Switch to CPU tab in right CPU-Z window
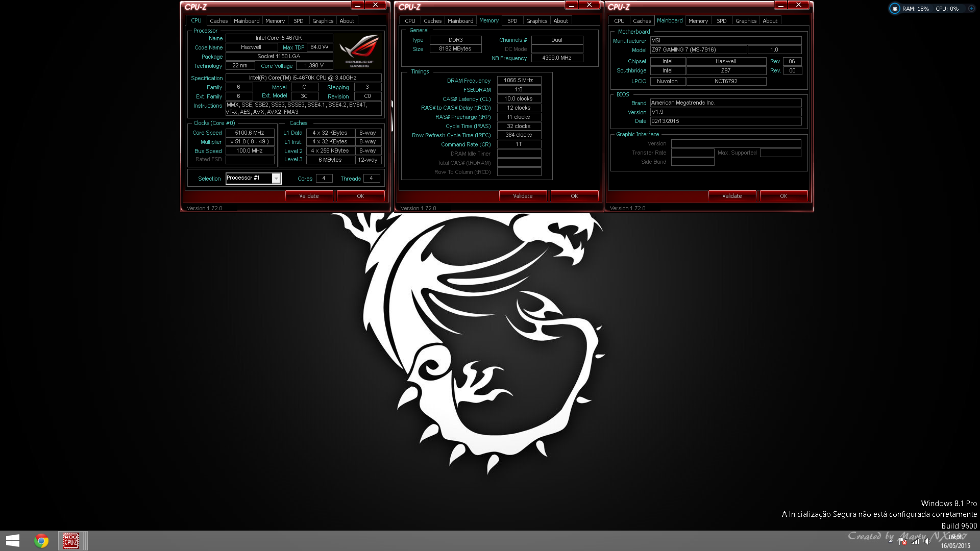 coord(619,21)
